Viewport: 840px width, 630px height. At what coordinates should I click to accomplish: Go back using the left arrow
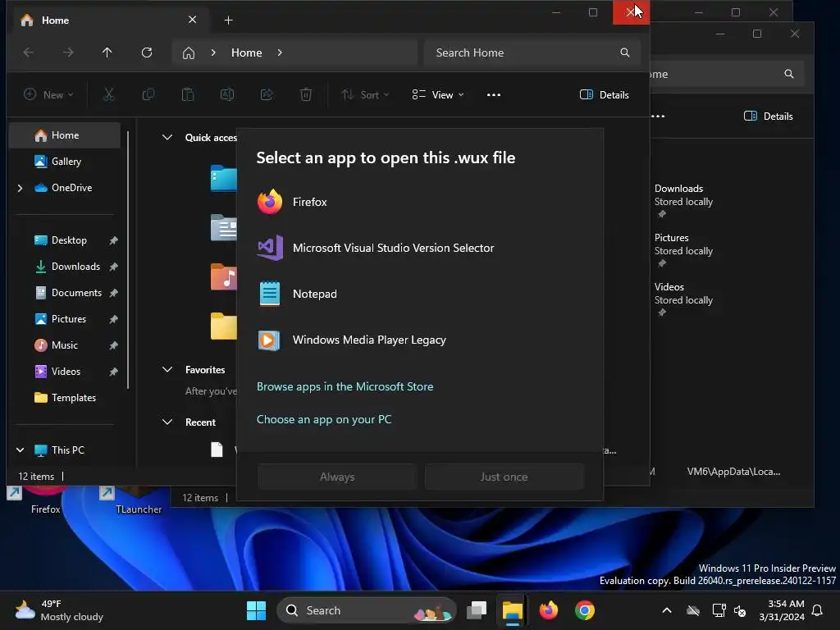[x=29, y=52]
